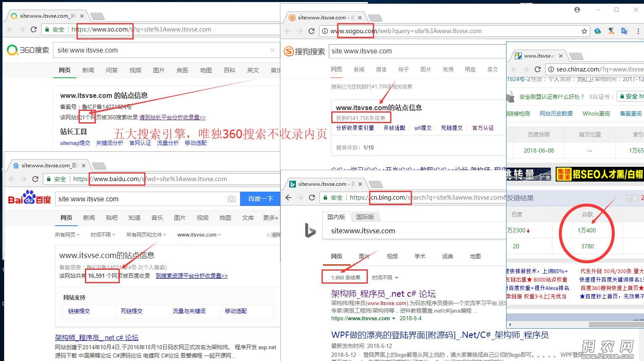Image resolution: width=644 pixels, height=361 pixels.
Task: Close the chinaz browser tab
Action: [561, 56]
